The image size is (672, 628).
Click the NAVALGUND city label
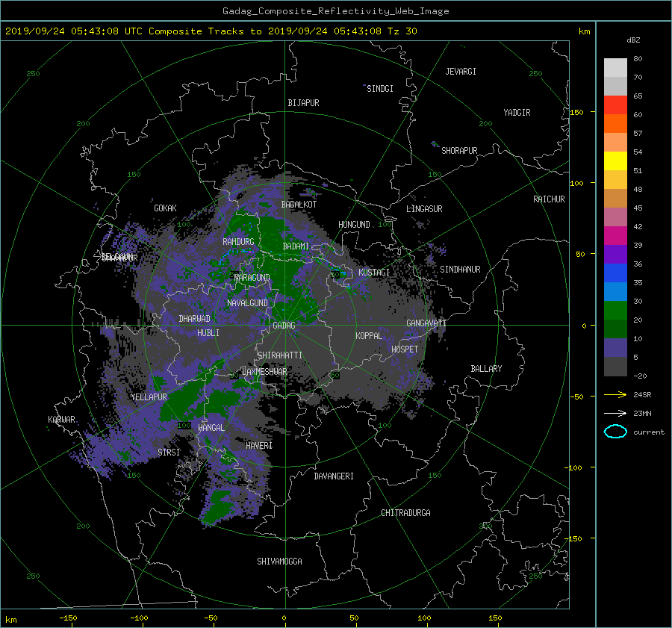[247, 303]
